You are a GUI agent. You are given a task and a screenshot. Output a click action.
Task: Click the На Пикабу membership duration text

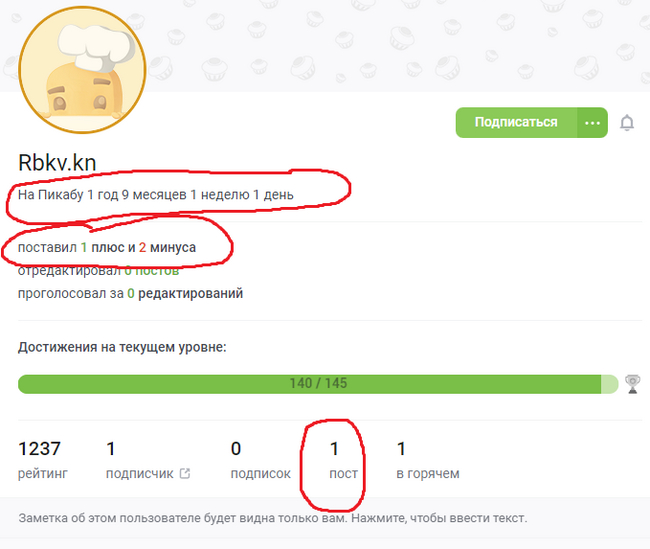[x=155, y=194]
